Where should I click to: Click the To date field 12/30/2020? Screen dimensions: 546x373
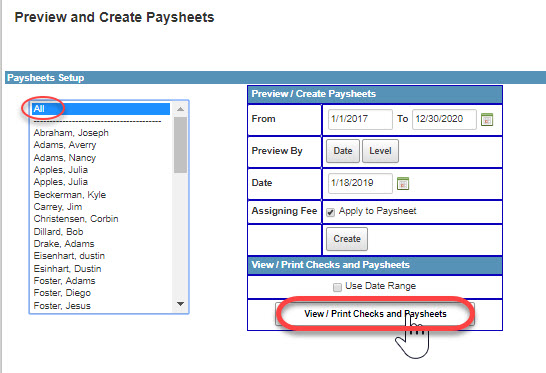click(x=444, y=119)
